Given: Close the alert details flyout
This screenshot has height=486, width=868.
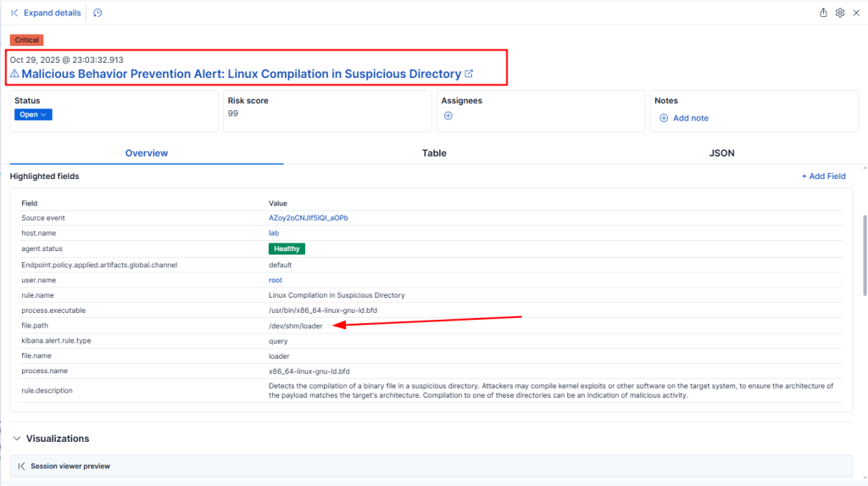Looking at the screenshot, I should (x=856, y=13).
